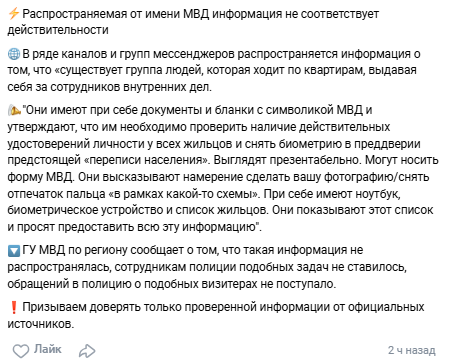This screenshot has height=363, width=452.
Task: Click the phrase 'Выглядят презентабельно'
Action: (287, 160)
